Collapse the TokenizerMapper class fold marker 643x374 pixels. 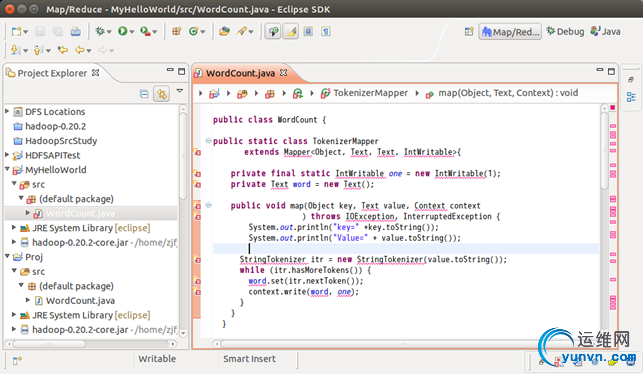(x=208, y=141)
